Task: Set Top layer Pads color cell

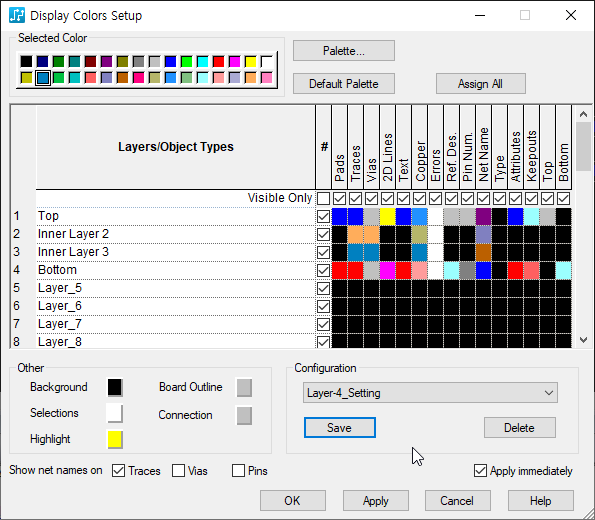Action: point(339,216)
